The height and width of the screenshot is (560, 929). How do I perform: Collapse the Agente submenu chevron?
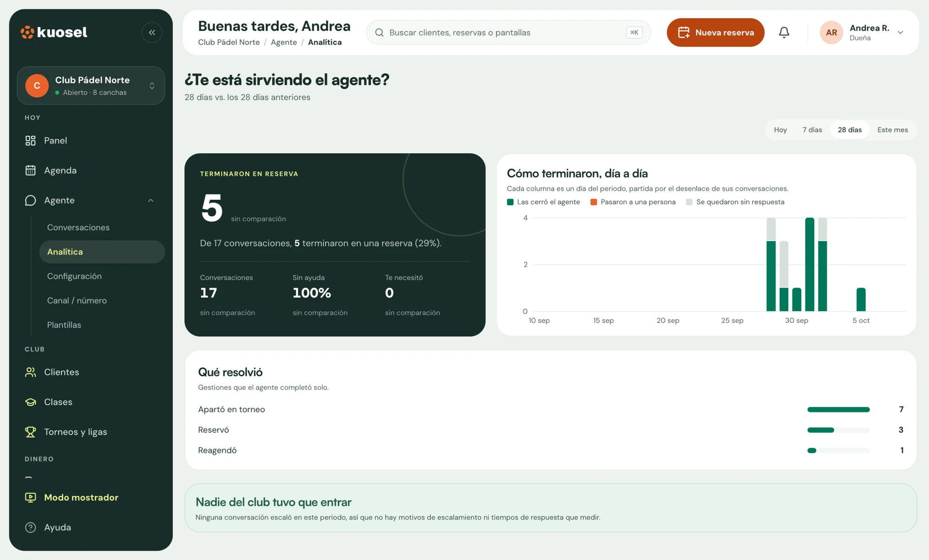point(150,201)
